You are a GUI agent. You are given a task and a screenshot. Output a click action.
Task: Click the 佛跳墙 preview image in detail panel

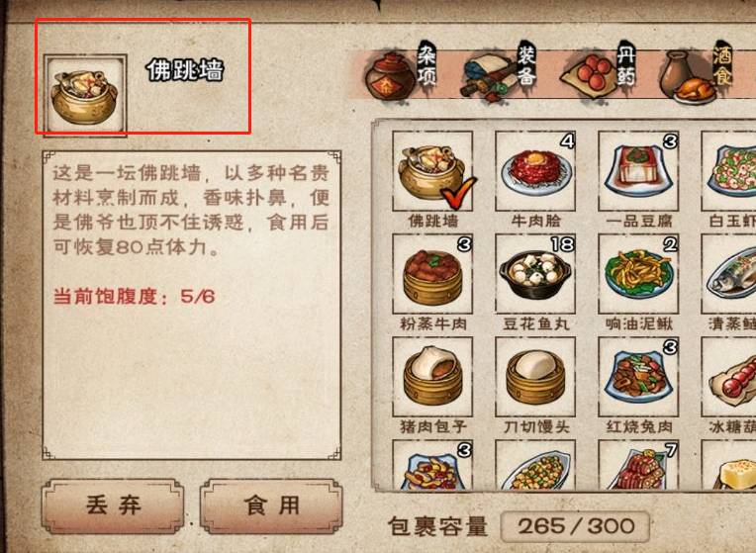(85, 95)
